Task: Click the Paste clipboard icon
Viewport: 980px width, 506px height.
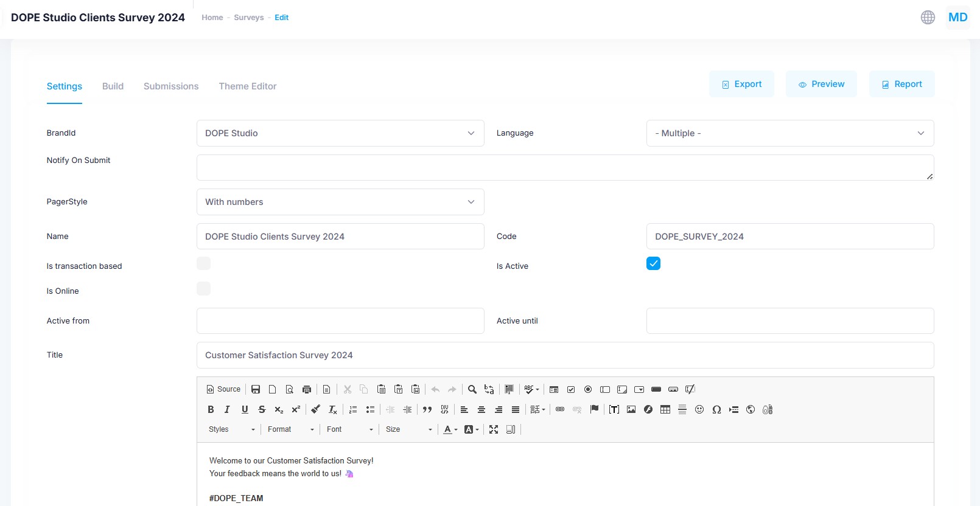Action: [381, 389]
